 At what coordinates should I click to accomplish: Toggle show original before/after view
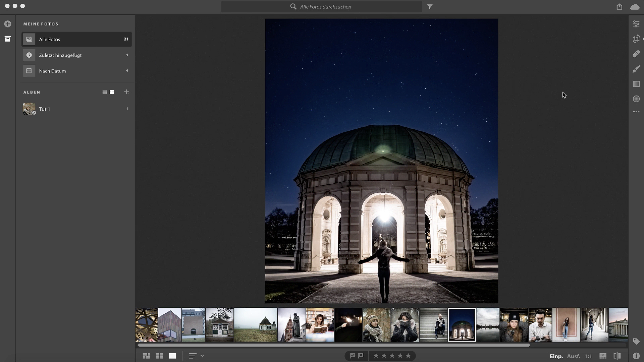point(617,356)
